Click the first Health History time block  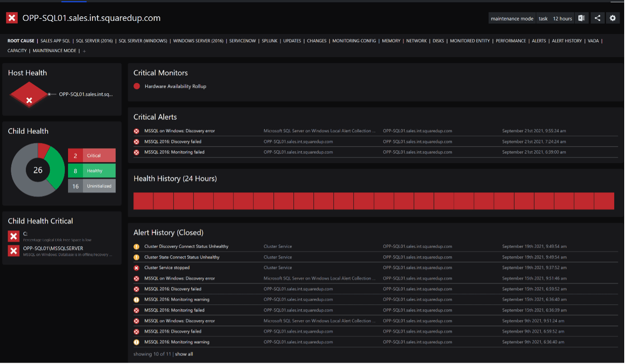click(143, 201)
